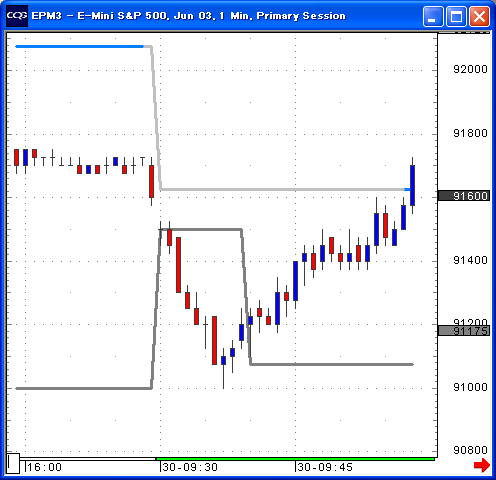
Task: Click the green session bar on time axis
Action: tap(295, 459)
